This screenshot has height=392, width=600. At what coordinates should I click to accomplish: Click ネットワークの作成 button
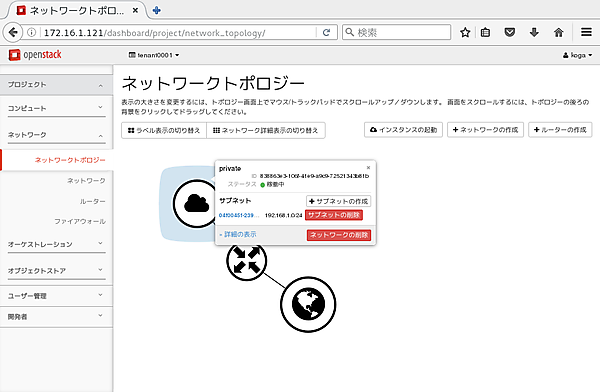pos(485,130)
